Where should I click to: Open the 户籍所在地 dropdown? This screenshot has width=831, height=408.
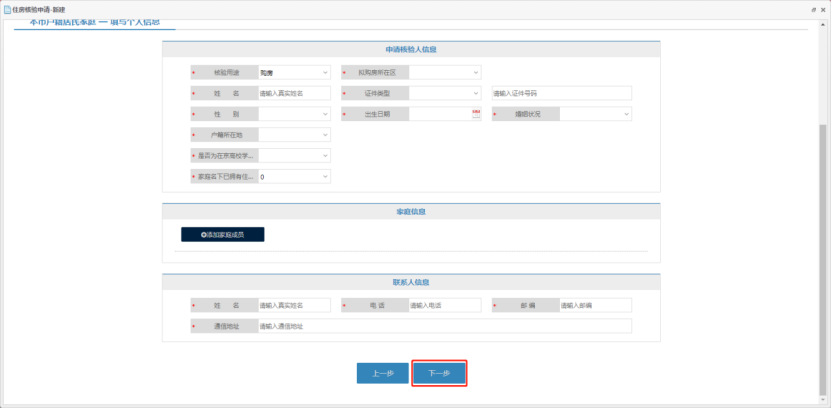coord(294,135)
